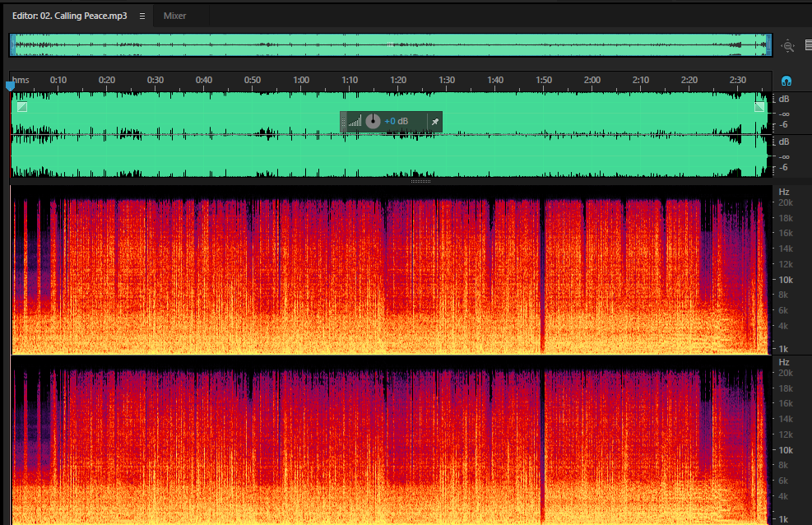Pin the volume HUD with pushpin icon

[435, 122]
